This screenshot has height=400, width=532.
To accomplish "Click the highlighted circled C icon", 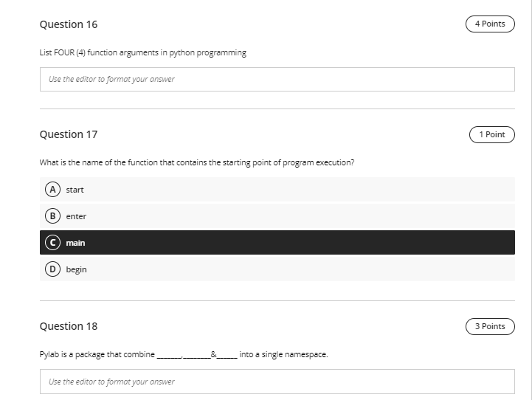I will tap(52, 243).
